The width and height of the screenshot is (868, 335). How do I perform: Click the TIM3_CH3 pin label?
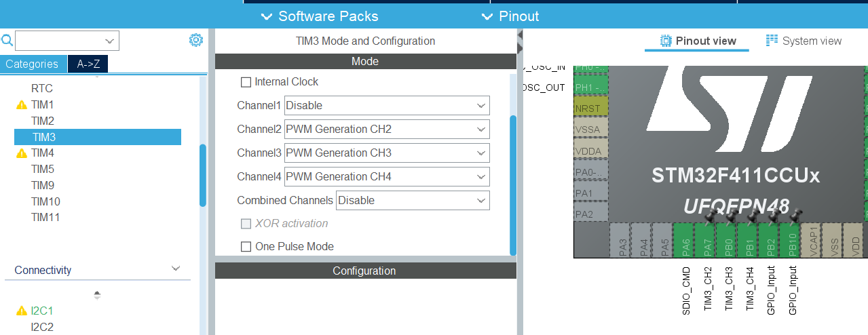(729, 289)
